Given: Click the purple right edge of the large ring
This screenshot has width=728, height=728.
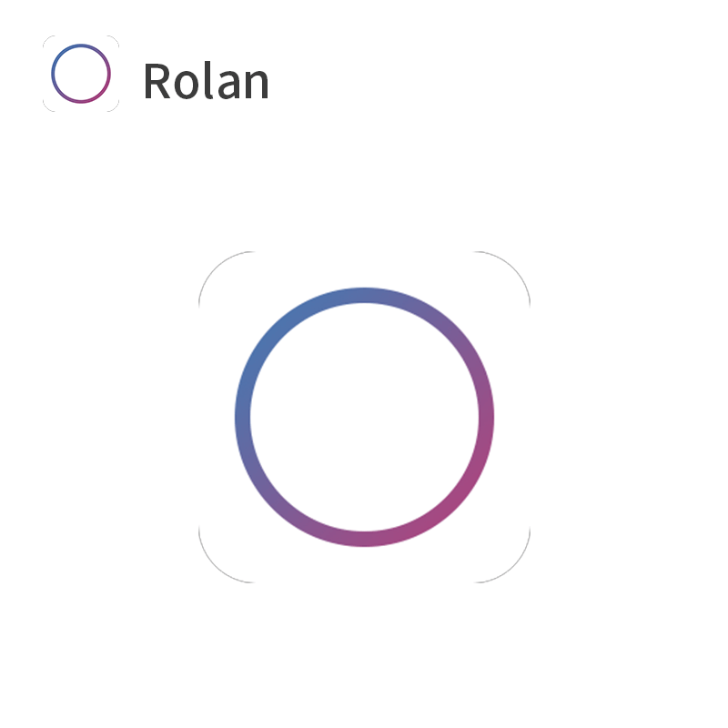Looking at the screenshot, I should click(x=486, y=417).
